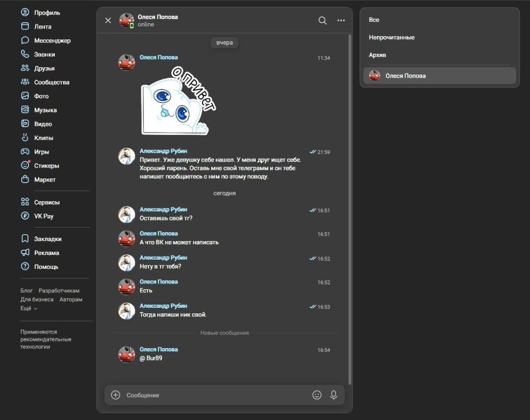Close the chat with the X icon
Viewport: 530px width, 420px height.
(x=108, y=21)
